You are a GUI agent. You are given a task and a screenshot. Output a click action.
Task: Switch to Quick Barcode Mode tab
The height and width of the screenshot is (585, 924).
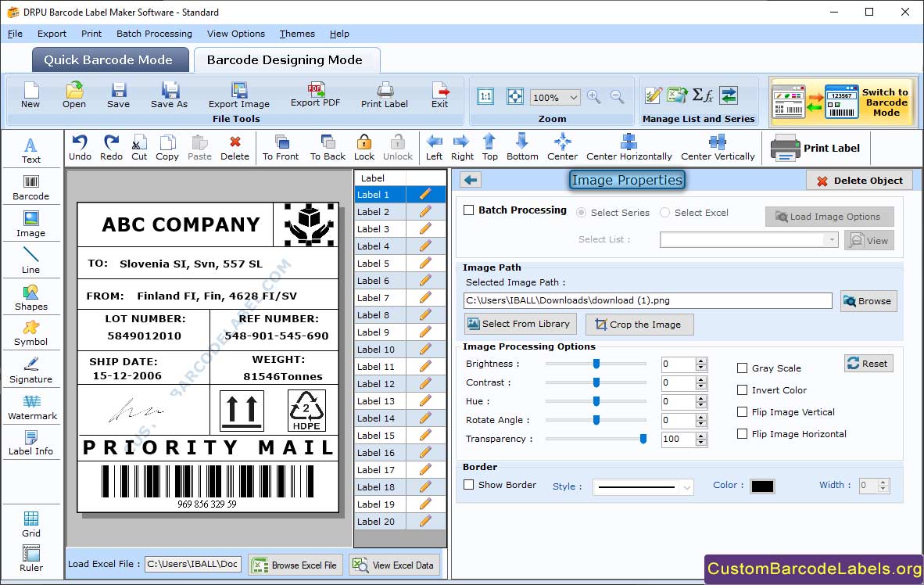click(x=108, y=60)
